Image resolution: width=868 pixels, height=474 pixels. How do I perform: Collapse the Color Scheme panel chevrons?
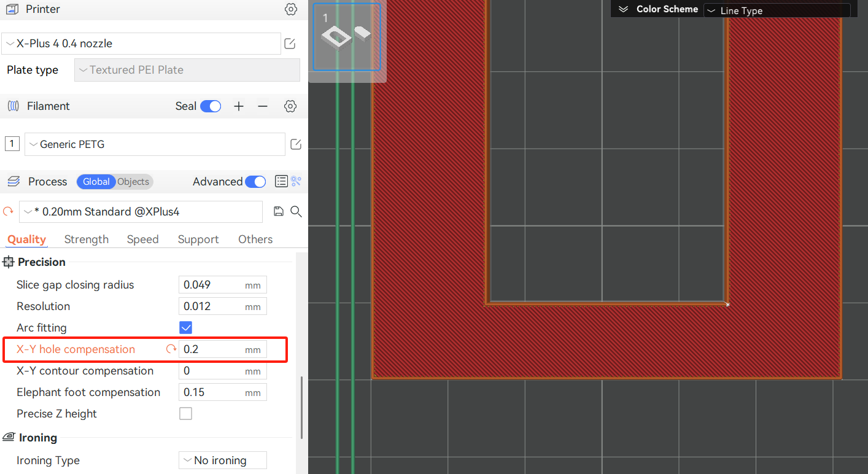[624, 9]
